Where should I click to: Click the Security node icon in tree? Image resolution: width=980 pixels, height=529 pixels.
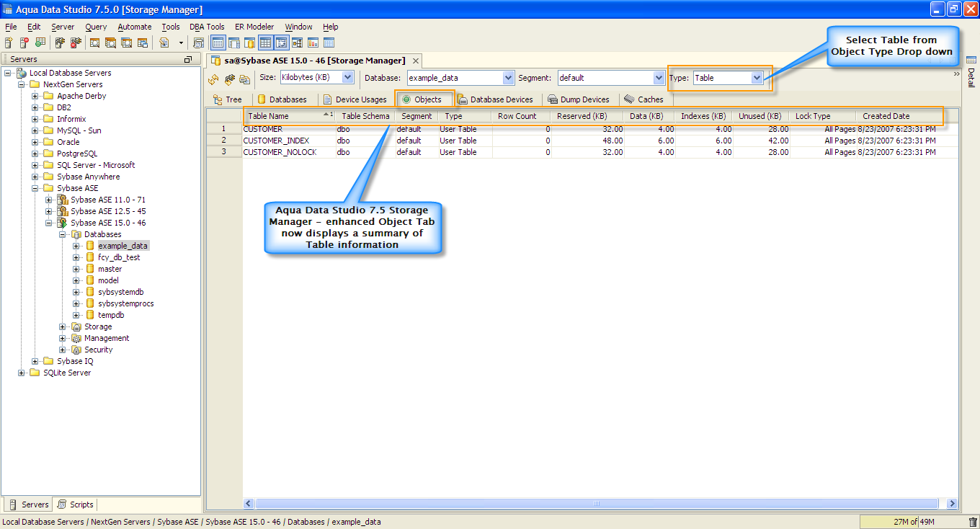point(76,350)
